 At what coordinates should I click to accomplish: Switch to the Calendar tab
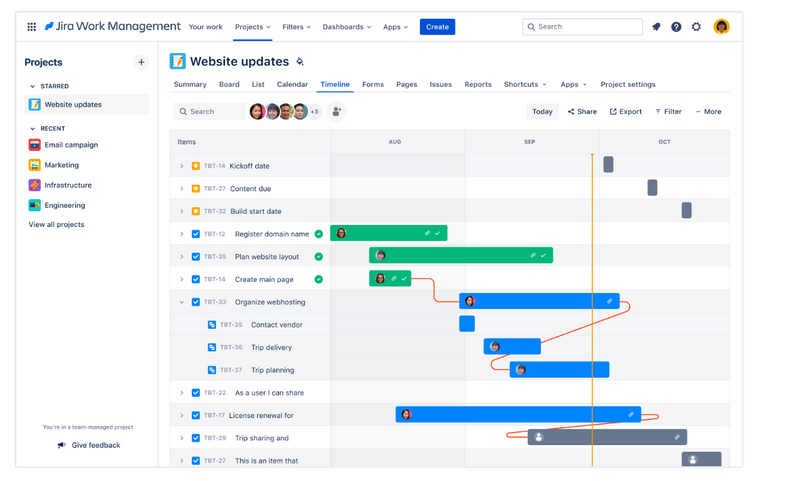[292, 85]
